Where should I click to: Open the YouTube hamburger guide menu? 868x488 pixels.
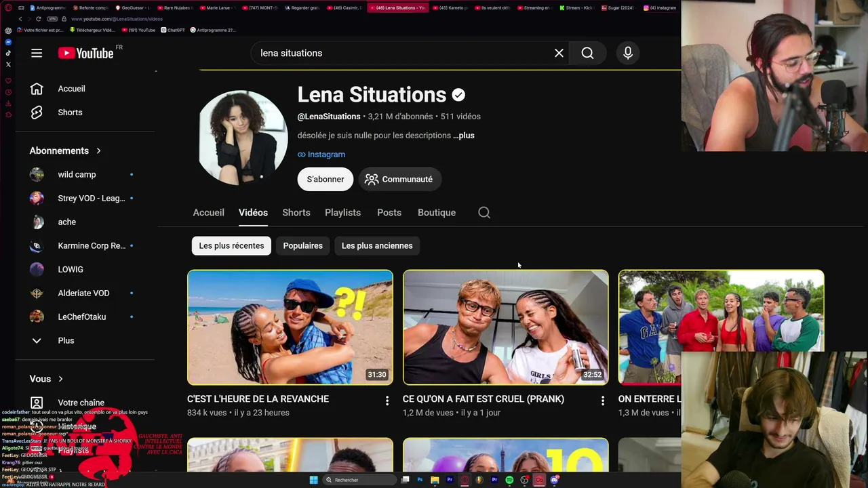coord(37,53)
